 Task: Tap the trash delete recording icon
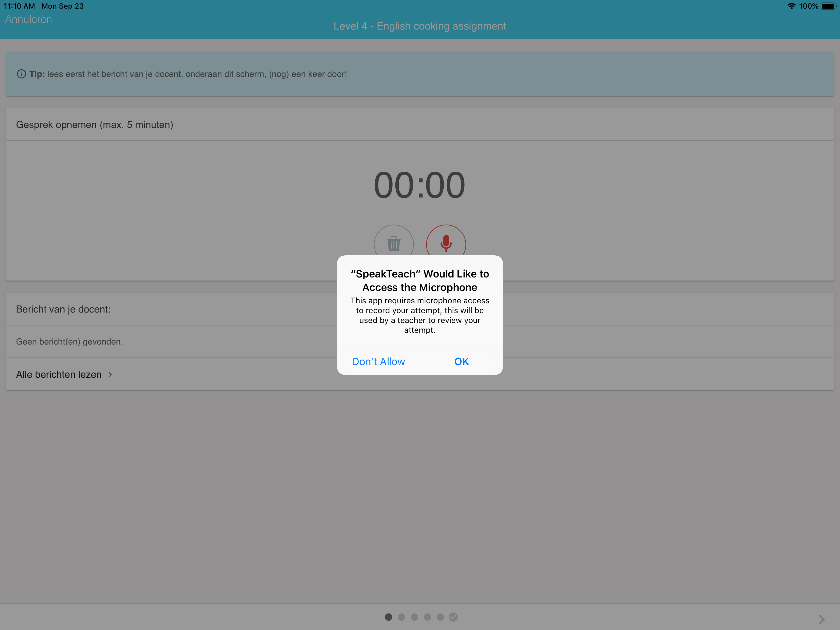(394, 243)
